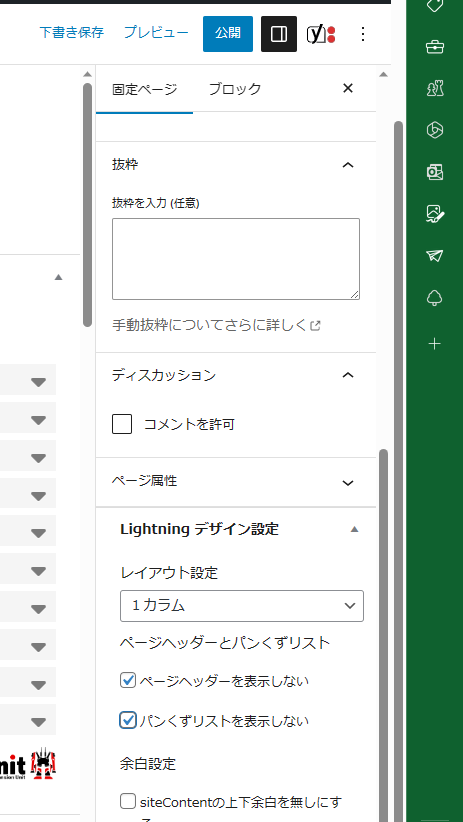This screenshot has width=463, height=822.
Task: Enable the コメントを許可 checkbox
Action: (x=122, y=424)
